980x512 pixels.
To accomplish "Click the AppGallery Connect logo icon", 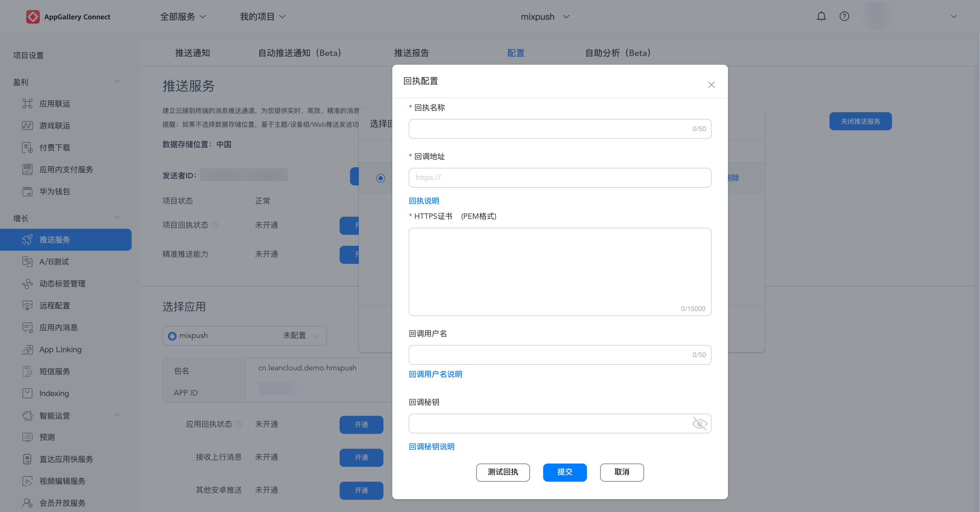I will pyautogui.click(x=33, y=17).
